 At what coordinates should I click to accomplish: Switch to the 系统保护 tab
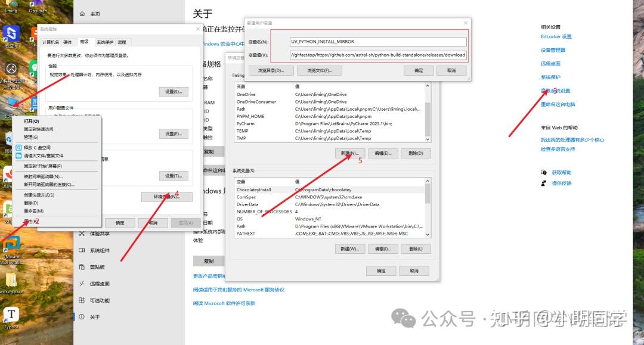(105, 42)
